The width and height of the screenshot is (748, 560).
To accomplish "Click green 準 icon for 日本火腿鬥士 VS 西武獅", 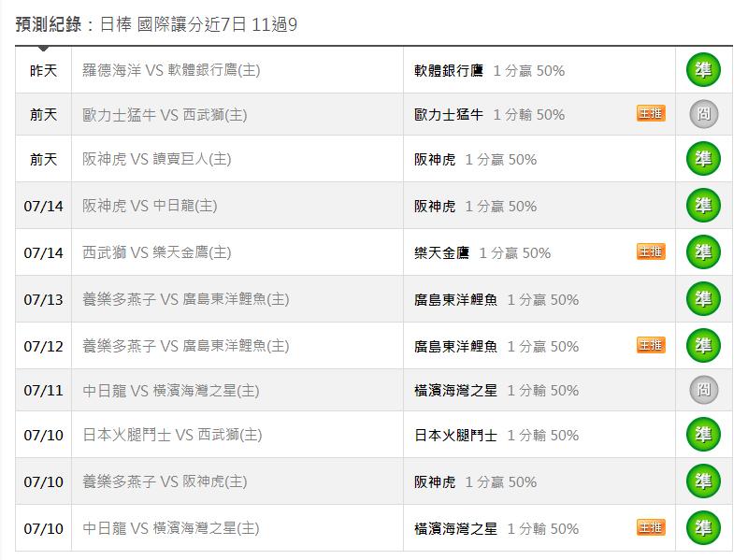I will (x=703, y=435).
